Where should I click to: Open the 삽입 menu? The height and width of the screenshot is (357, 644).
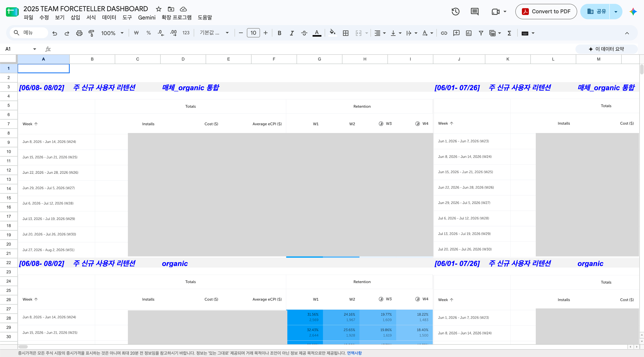pyautogui.click(x=75, y=17)
